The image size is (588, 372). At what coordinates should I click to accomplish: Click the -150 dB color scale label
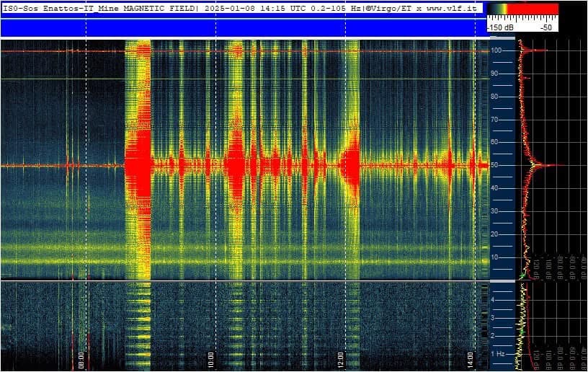pyautogui.click(x=502, y=27)
